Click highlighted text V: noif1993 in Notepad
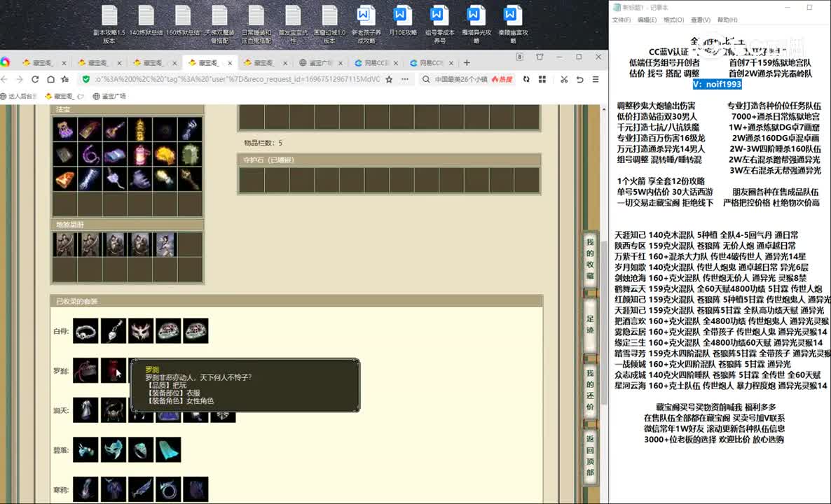 pos(717,84)
